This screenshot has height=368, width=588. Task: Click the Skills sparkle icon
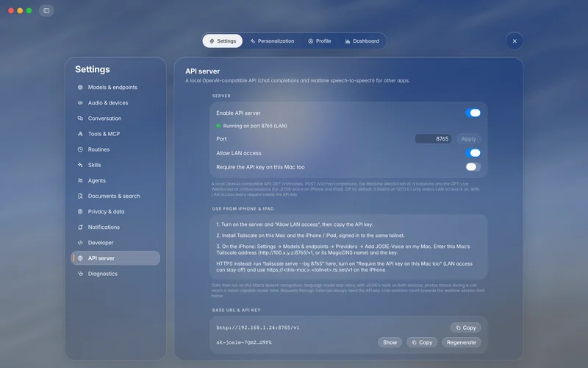click(80, 165)
